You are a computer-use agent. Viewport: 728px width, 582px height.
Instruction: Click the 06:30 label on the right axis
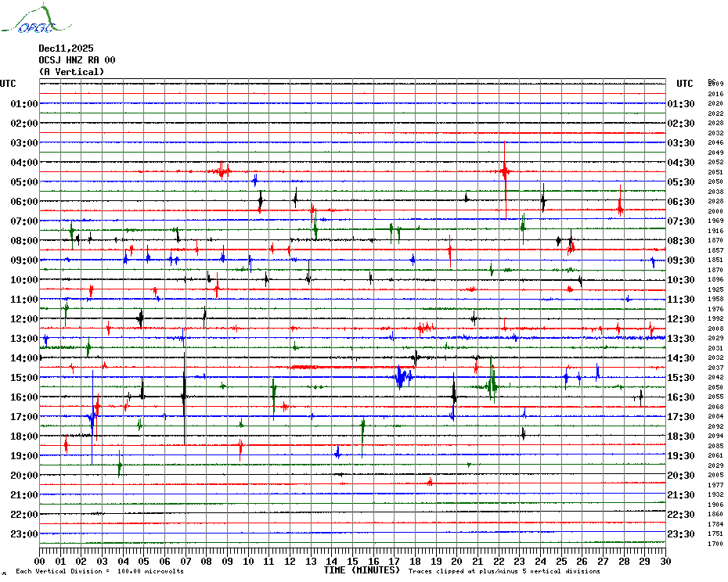(682, 202)
